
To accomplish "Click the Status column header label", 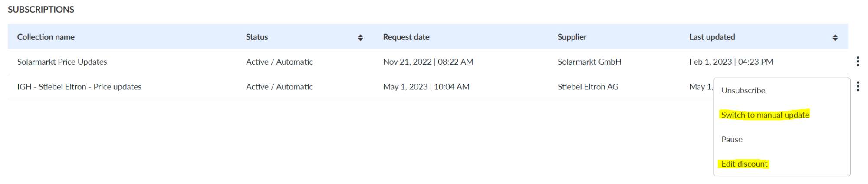I will click(257, 37).
